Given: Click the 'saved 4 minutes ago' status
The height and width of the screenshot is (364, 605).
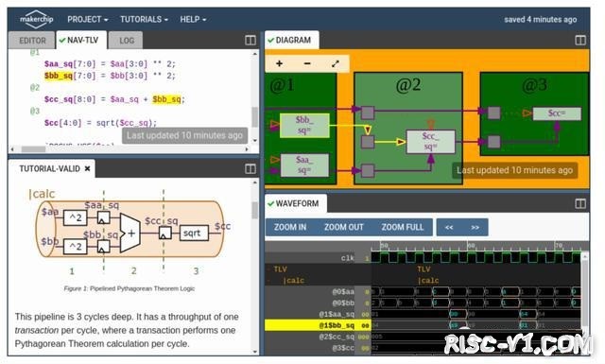Looking at the screenshot, I should point(540,19).
